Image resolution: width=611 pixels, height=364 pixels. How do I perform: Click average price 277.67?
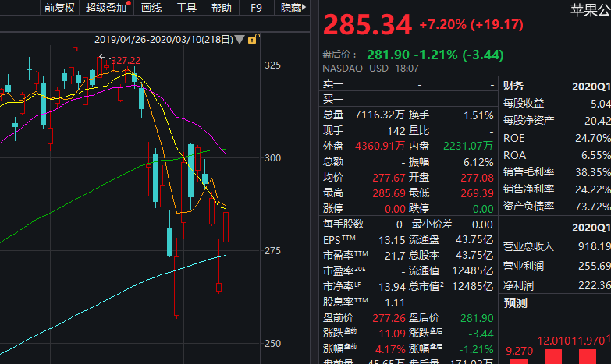point(389,178)
